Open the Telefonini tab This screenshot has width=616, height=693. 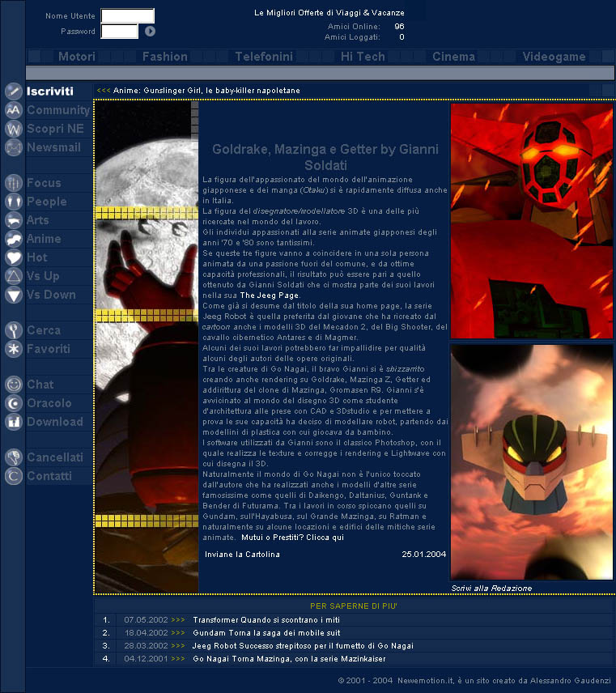264,57
